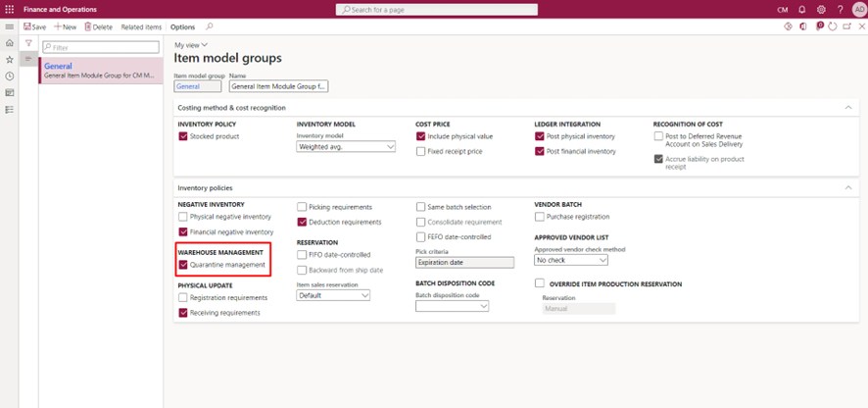Expand the My view selector
868x408 pixels.
(191, 45)
